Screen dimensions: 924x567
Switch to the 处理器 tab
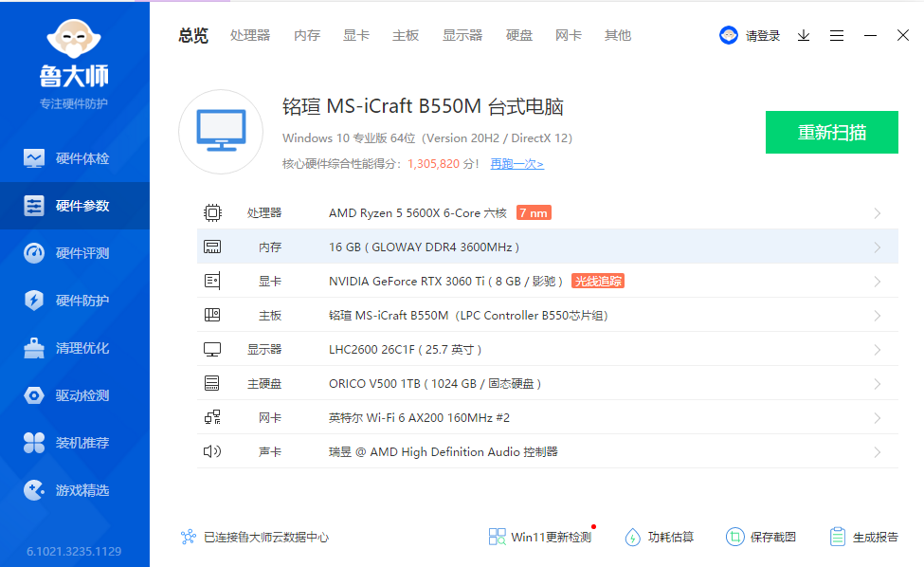[x=250, y=35]
